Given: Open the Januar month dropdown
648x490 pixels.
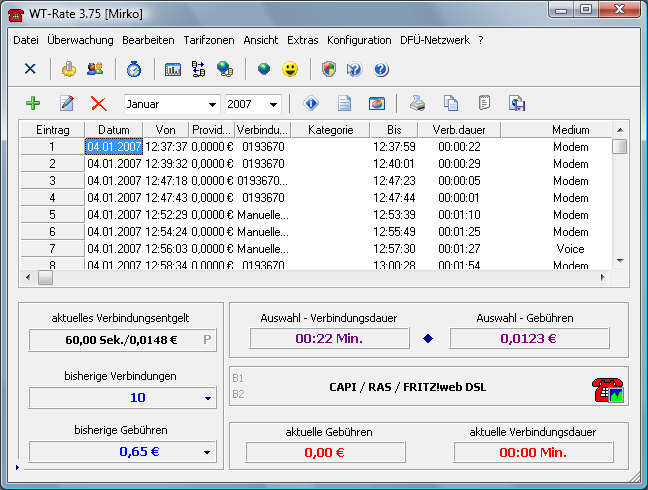Looking at the screenshot, I should pyautogui.click(x=213, y=105).
